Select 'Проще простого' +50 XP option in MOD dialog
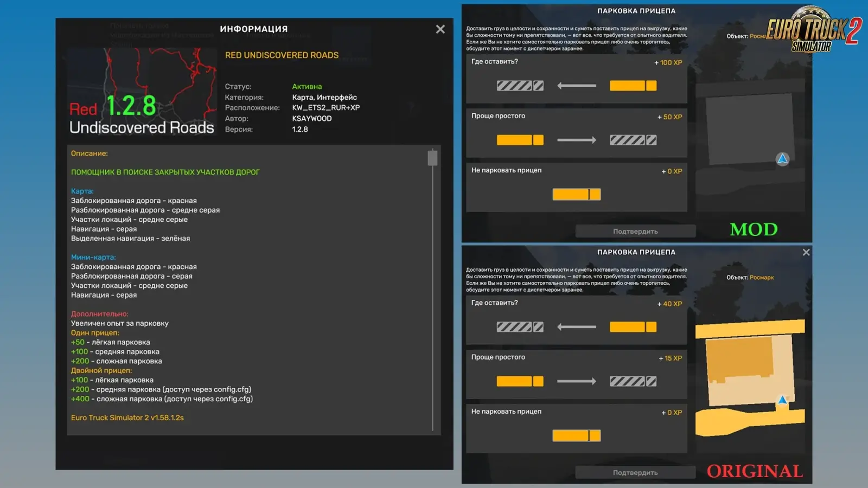This screenshot has width=868, height=488. [x=577, y=133]
